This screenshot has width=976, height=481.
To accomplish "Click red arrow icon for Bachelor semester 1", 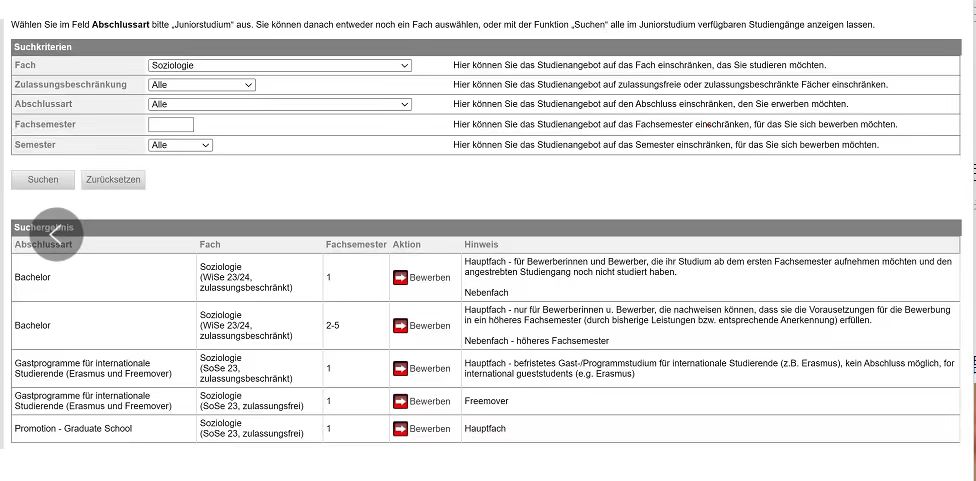I will click(400, 278).
